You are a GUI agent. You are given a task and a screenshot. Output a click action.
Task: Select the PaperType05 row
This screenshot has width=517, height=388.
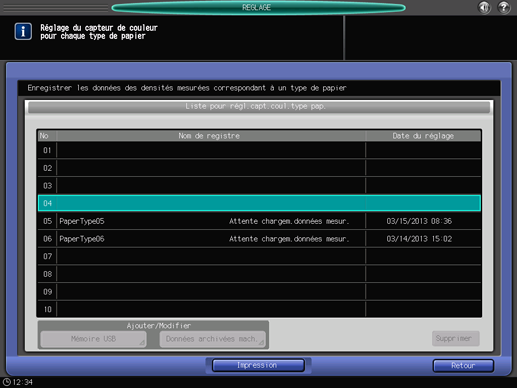tap(259, 221)
